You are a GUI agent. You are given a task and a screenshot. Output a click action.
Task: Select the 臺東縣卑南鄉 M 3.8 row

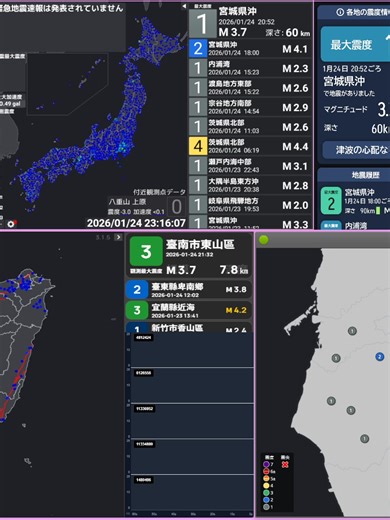188,290
